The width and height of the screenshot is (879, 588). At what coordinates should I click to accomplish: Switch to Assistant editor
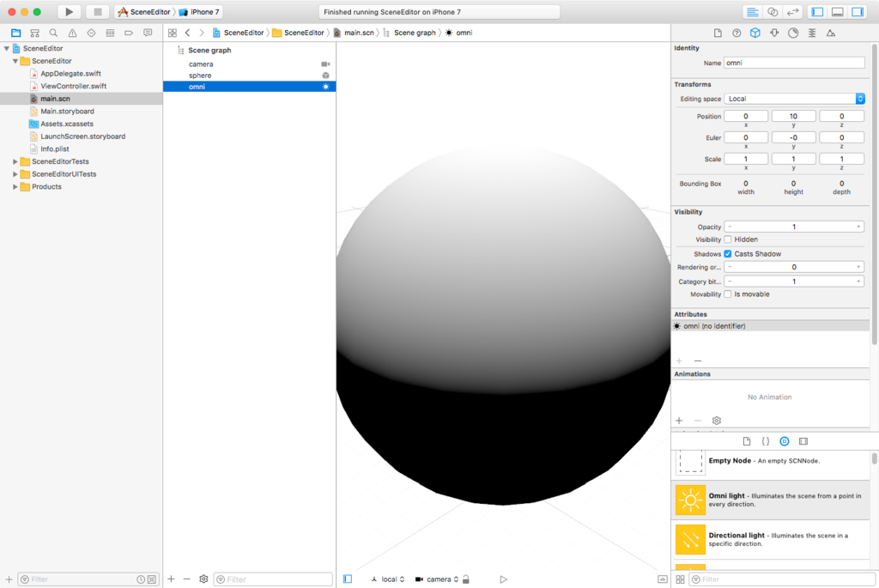[773, 12]
